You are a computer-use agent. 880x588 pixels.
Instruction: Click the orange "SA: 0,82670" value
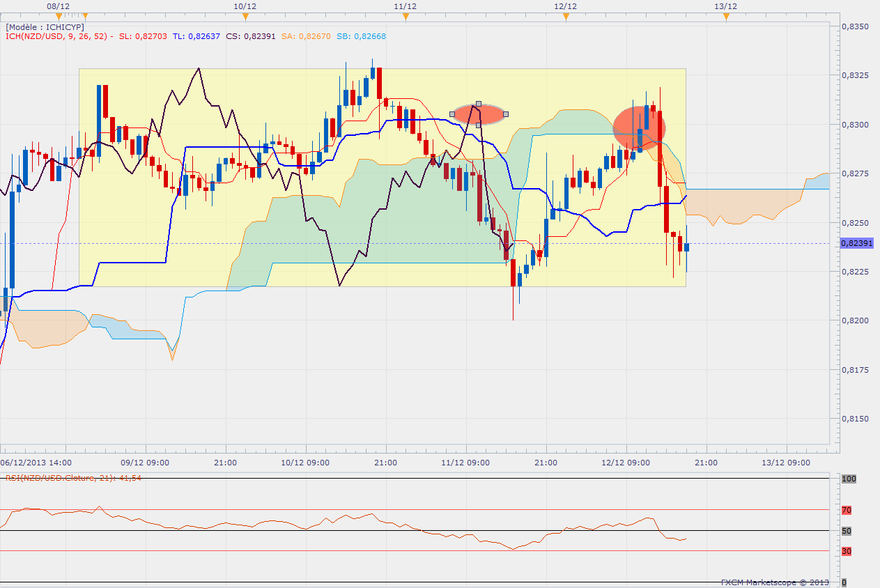(x=306, y=36)
